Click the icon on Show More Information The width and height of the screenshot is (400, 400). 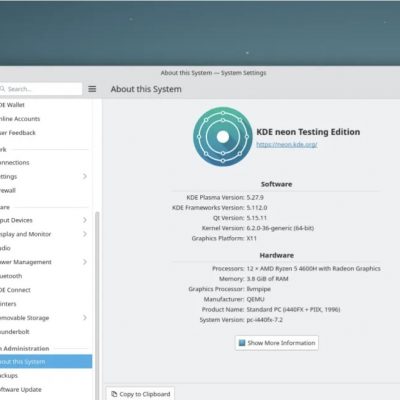242,343
